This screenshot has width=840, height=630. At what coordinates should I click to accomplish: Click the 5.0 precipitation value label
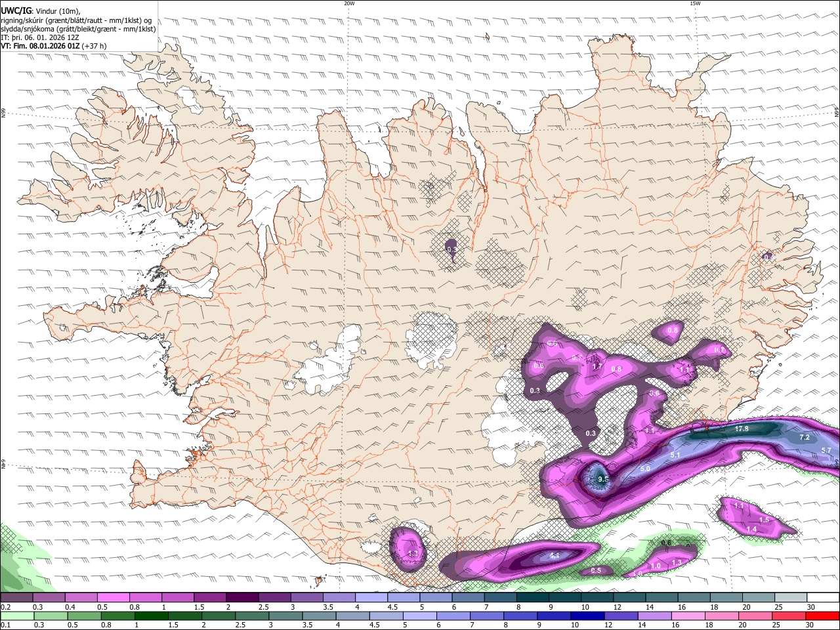[x=645, y=469]
